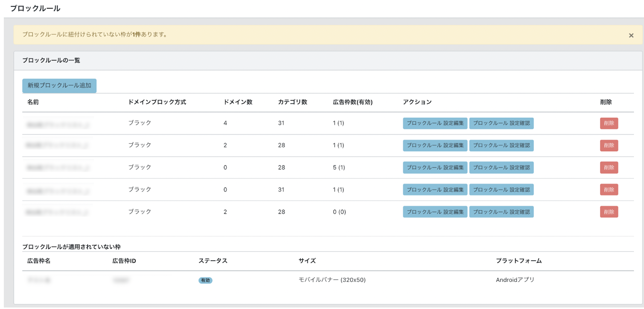This screenshot has height=309, width=644.
Task: Click ブラック in the 4-domain rule row
Action: pos(139,123)
